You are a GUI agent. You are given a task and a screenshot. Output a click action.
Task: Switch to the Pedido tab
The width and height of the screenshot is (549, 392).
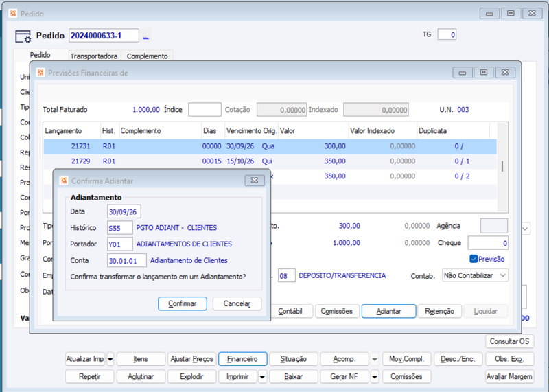pyautogui.click(x=40, y=55)
